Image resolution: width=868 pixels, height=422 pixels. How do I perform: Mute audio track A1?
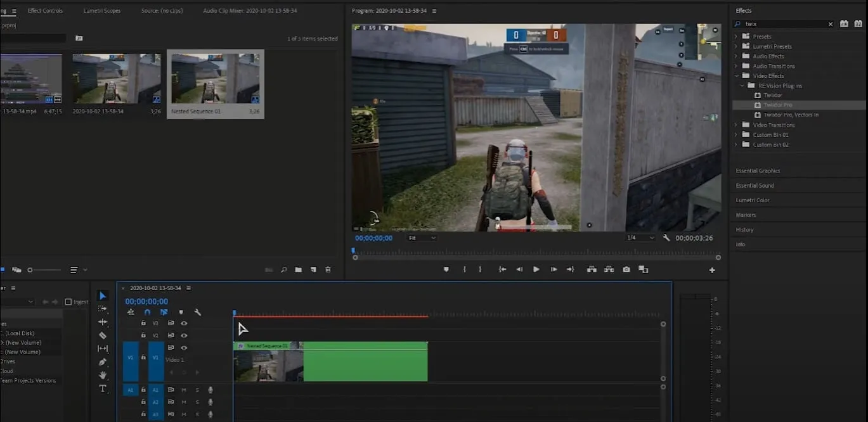pos(184,390)
